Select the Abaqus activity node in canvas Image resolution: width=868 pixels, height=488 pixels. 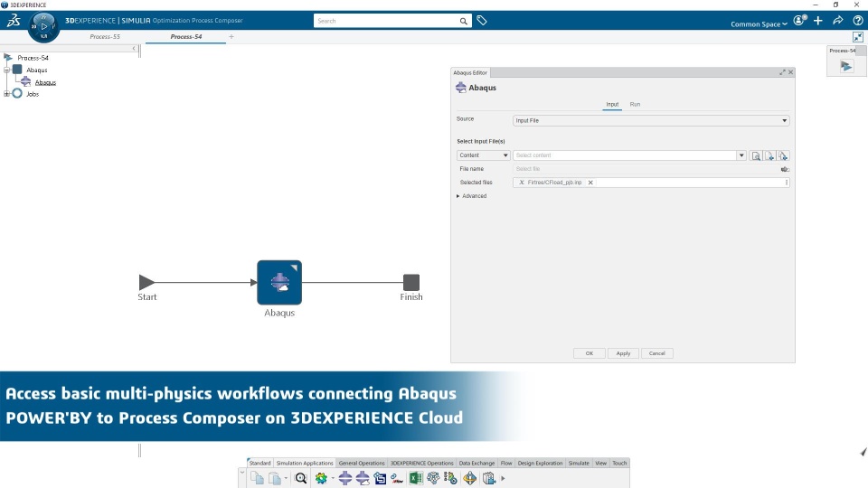pos(279,282)
